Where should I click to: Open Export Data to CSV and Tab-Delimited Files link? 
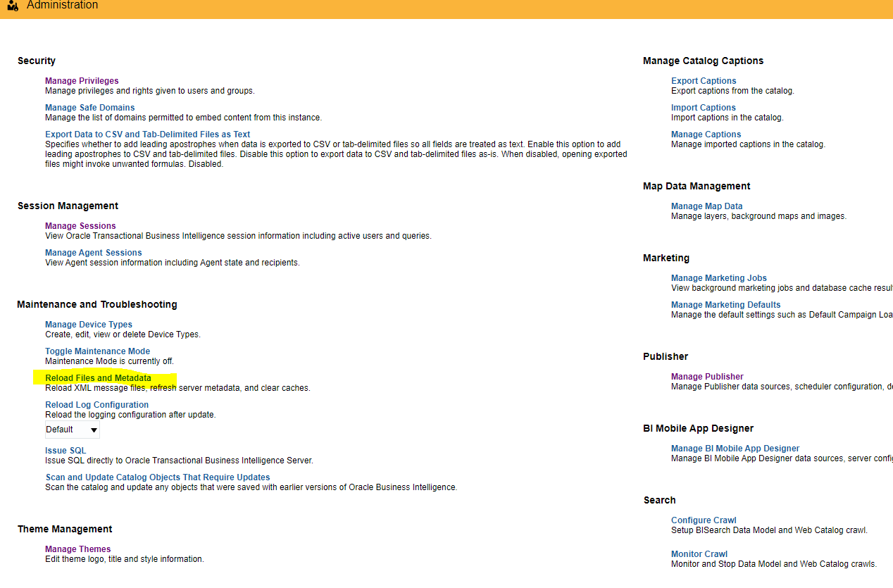point(148,135)
